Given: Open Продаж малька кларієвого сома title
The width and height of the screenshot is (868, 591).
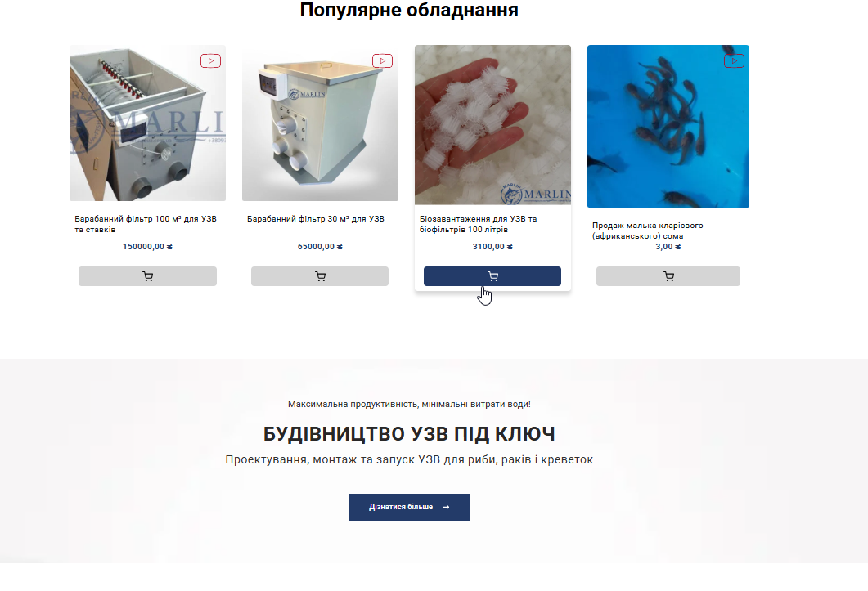Looking at the screenshot, I should click(x=648, y=231).
